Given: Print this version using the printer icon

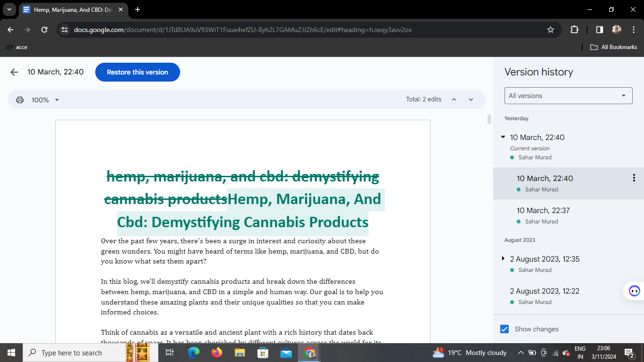Looking at the screenshot, I should (20, 100).
